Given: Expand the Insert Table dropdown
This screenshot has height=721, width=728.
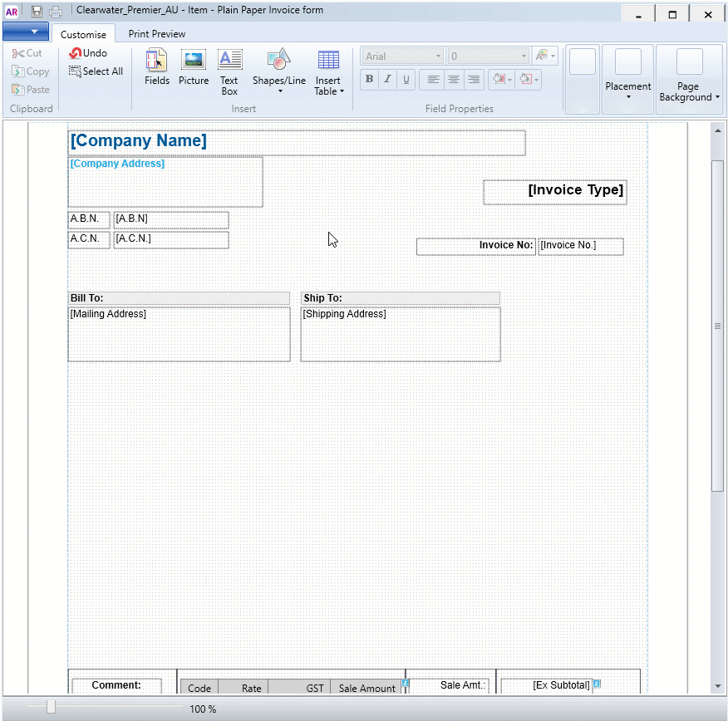Looking at the screenshot, I should (328, 71).
